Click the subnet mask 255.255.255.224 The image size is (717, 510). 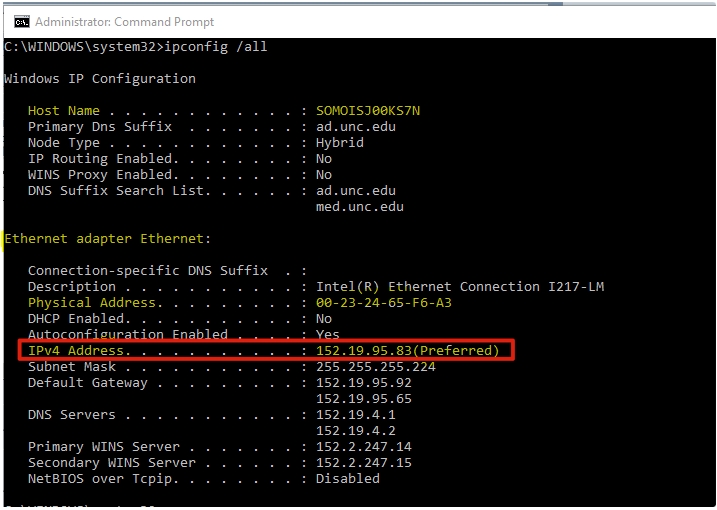(x=376, y=367)
